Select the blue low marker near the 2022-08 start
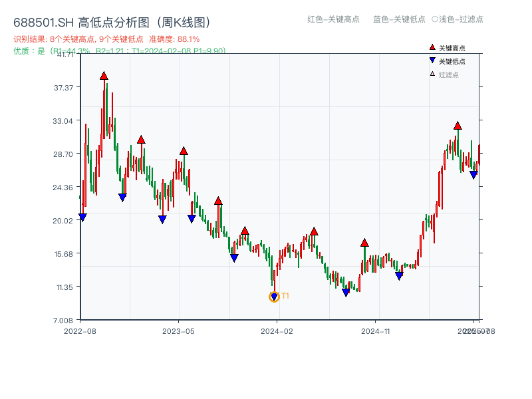The image size is (532, 399). pyautogui.click(x=82, y=215)
